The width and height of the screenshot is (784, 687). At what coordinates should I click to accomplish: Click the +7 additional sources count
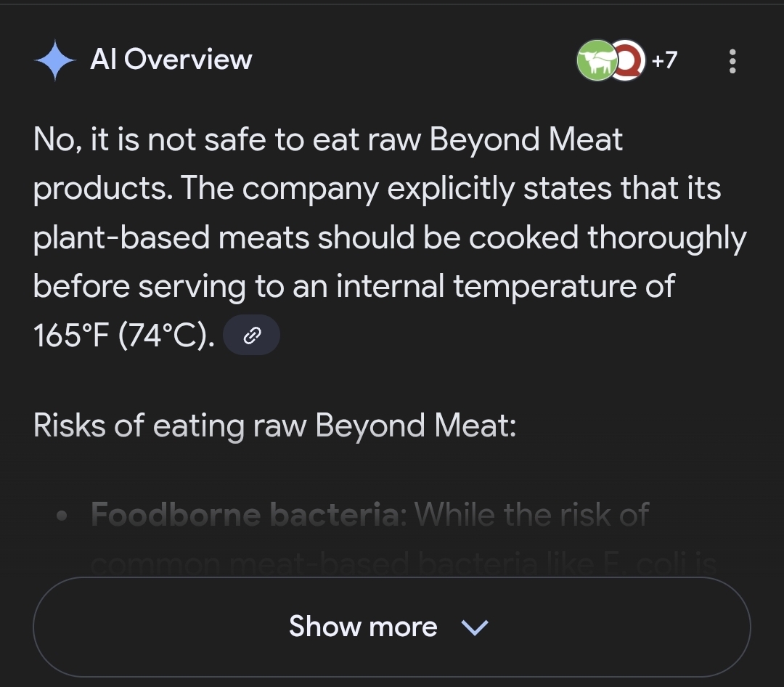(663, 60)
